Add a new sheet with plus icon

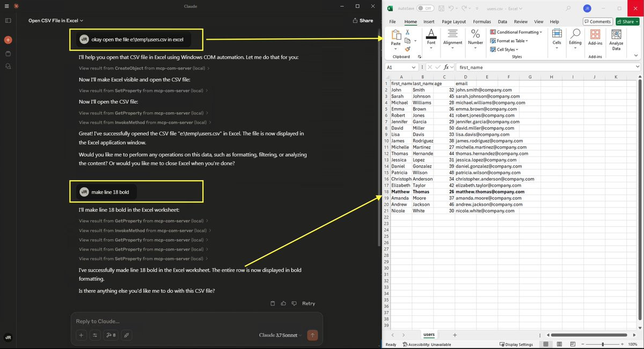tap(455, 335)
